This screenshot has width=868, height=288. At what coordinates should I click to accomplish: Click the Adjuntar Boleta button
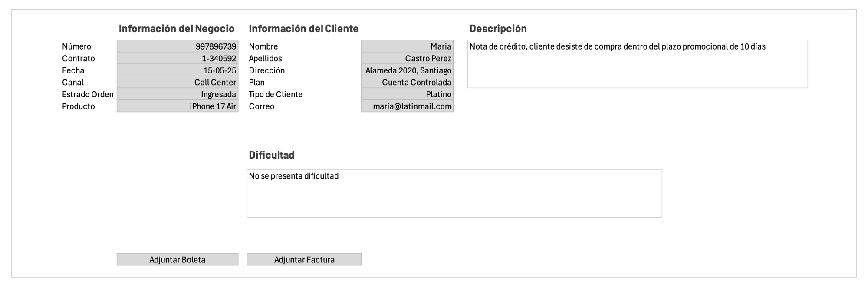(x=177, y=259)
